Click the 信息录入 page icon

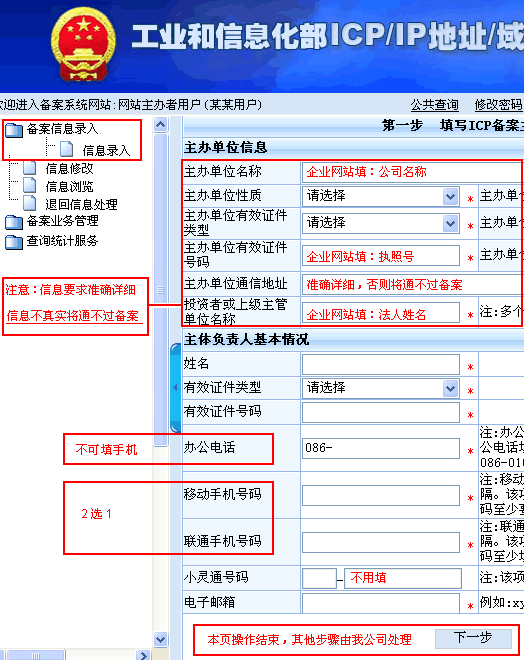pyautogui.click(x=66, y=149)
